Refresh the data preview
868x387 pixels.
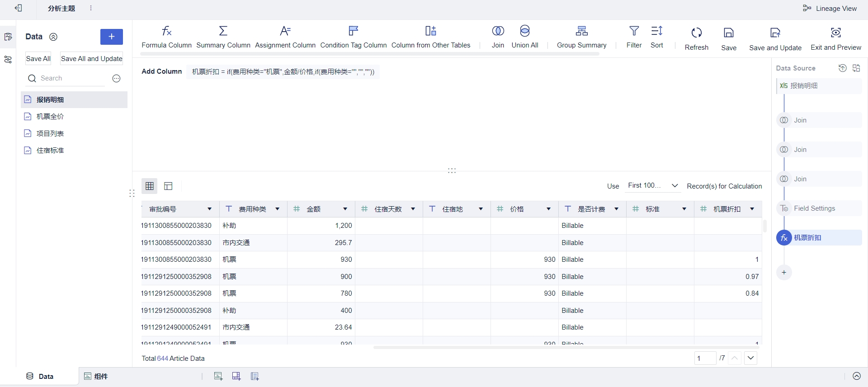(x=697, y=38)
